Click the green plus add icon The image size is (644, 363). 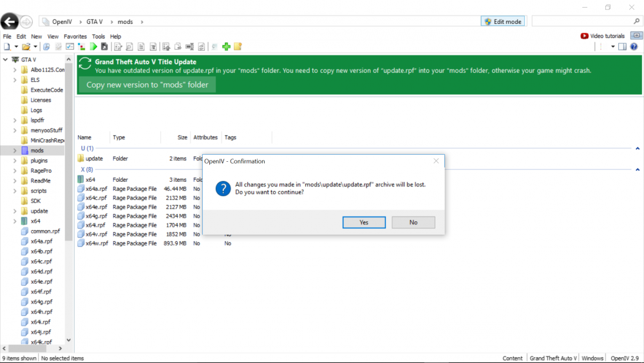pos(226,47)
